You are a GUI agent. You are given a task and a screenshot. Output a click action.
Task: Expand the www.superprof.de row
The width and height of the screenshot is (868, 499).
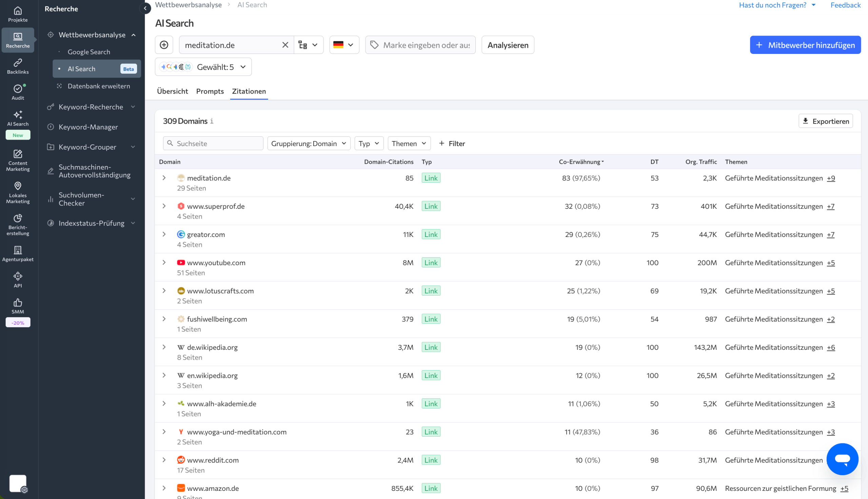pos(164,206)
